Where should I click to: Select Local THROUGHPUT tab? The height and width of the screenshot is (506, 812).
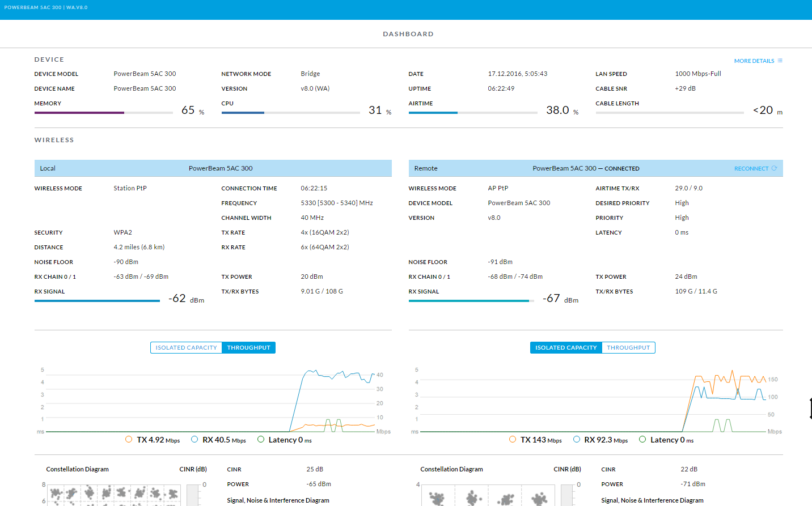tap(248, 348)
